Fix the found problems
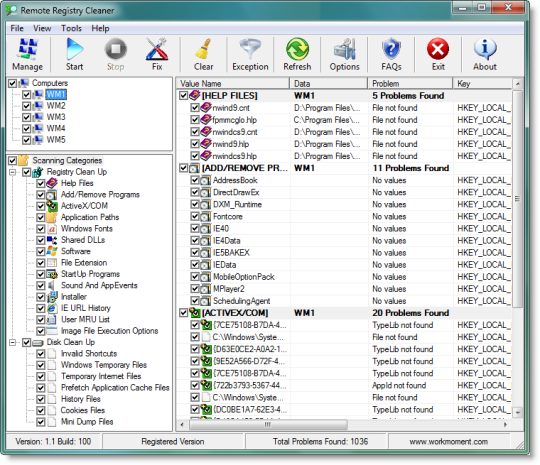Image resolution: width=540 pixels, height=465 pixels. click(157, 54)
